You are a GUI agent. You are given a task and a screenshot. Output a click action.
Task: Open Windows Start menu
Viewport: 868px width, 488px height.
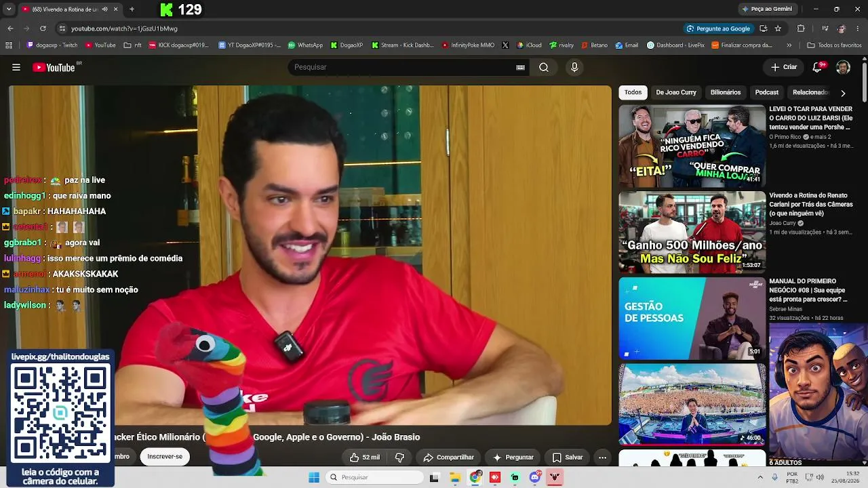click(314, 477)
